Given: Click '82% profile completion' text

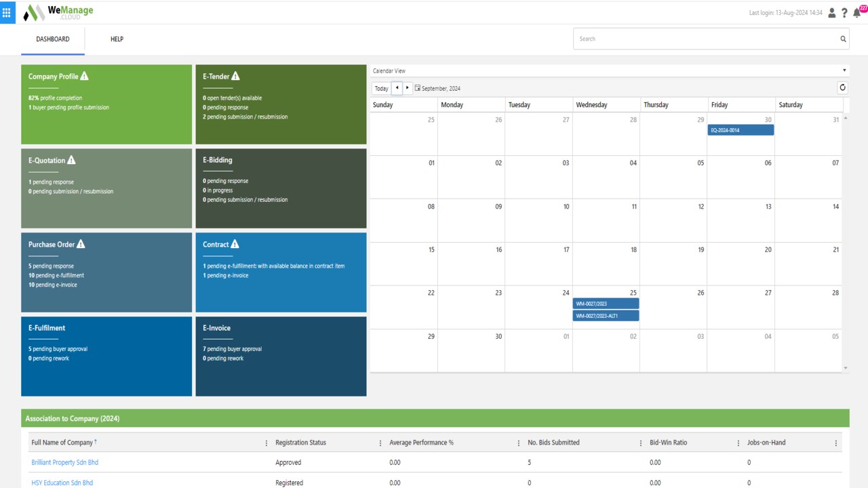Looking at the screenshot, I should (x=55, y=98).
